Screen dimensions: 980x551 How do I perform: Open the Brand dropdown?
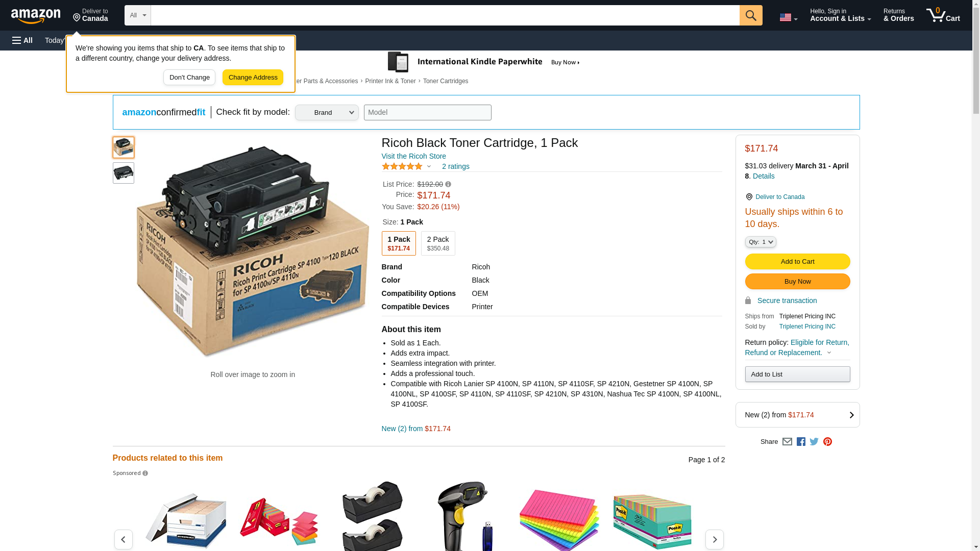(x=327, y=113)
